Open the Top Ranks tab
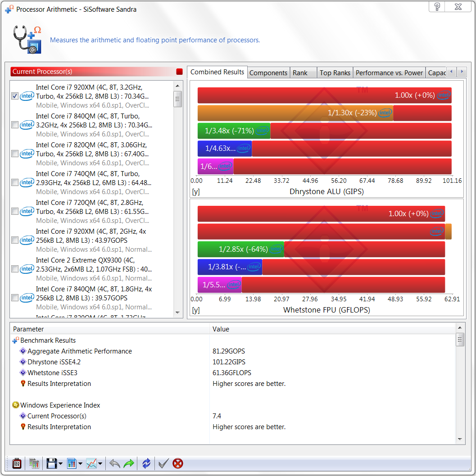 tap(335, 73)
